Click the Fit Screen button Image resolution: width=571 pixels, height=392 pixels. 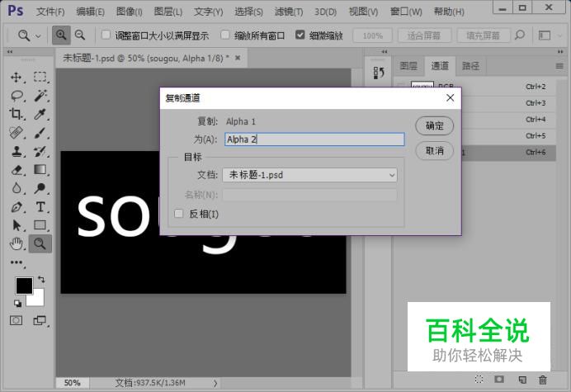pos(424,35)
